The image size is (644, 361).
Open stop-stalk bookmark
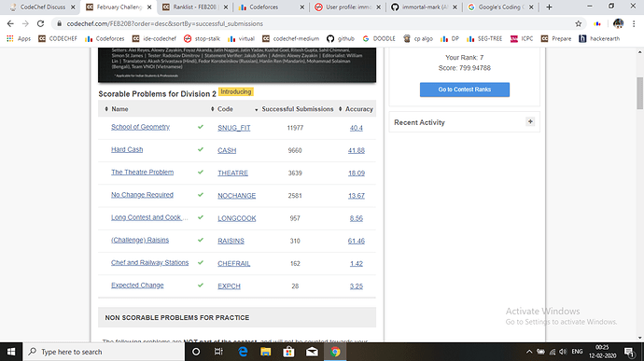click(x=202, y=38)
